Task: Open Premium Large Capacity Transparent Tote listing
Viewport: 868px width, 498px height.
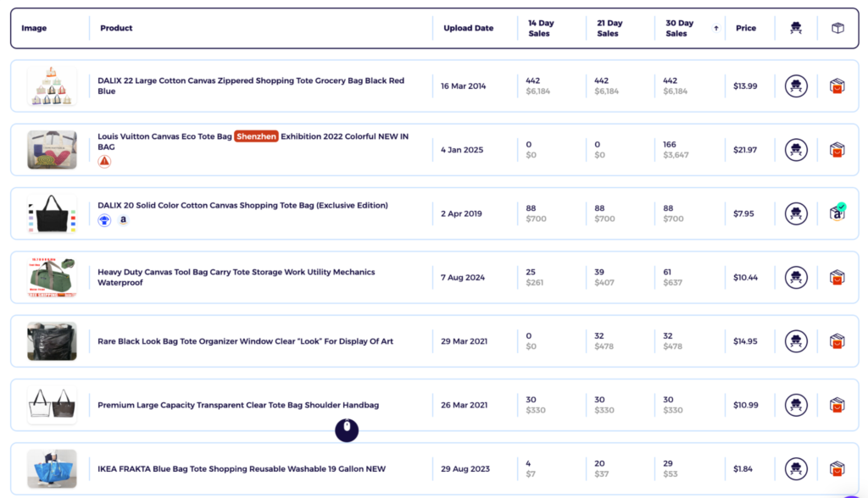Action: (238, 405)
